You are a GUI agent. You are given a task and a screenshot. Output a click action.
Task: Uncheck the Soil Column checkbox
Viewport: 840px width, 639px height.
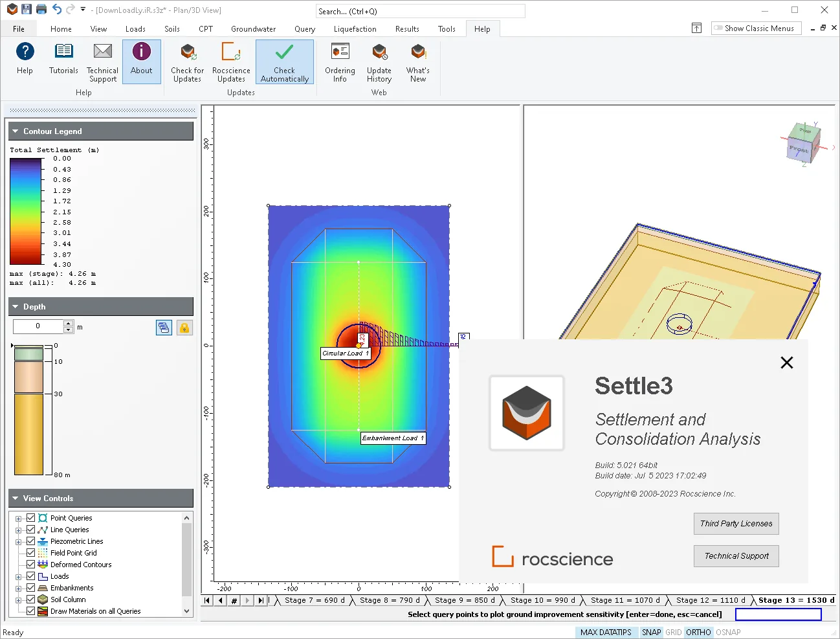click(30, 600)
